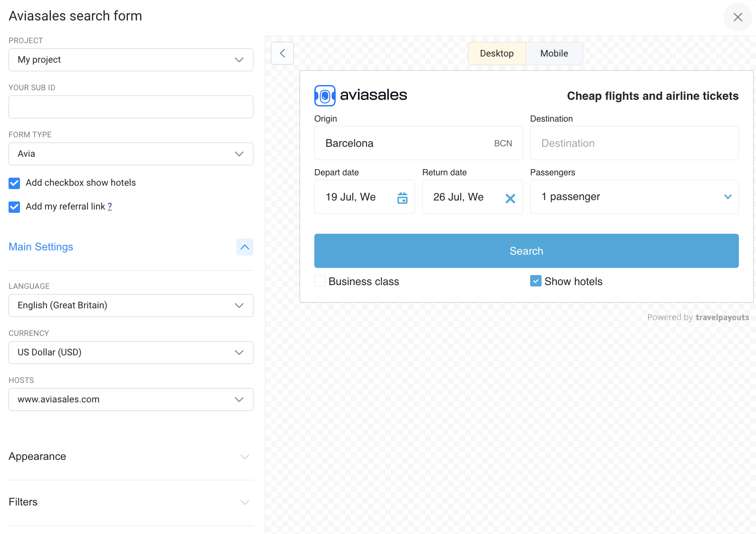Viewport: 756px width, 534px height.
Task: Click the Your Sub ID input field
Action: click(x=131, y=107)
